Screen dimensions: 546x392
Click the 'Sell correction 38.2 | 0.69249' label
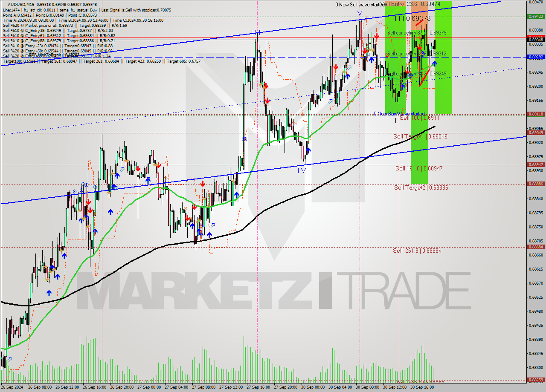click(417, 74)
